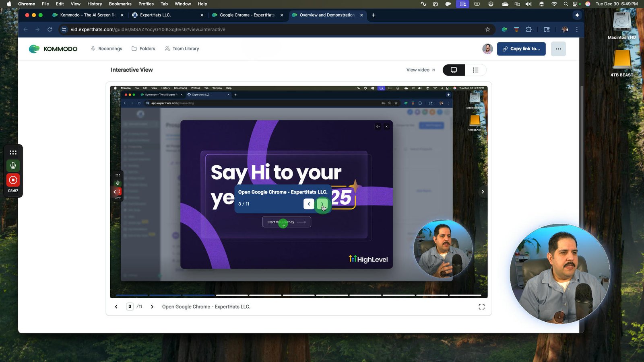The height and width of the screenshot is (362, 644).
Task: Open Team Library
Action: coord(182,49)
